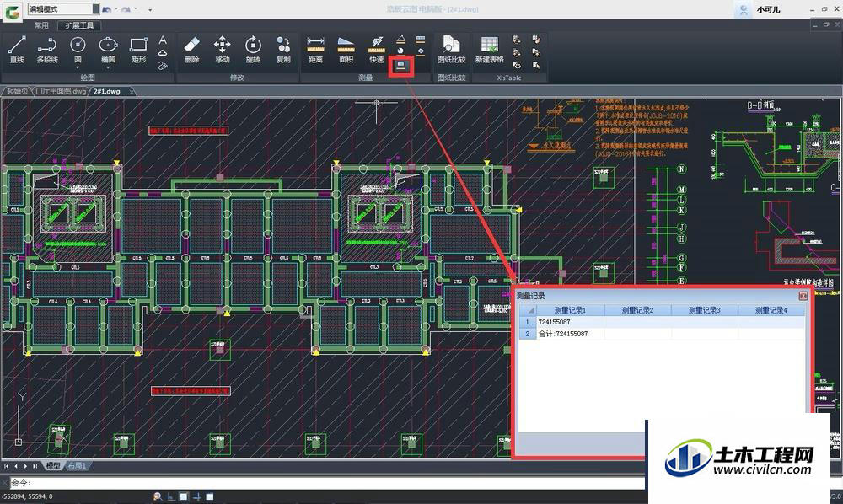Click the middle-right XlsTable small icon
The width and height of the screenshot is (843, 504).
[536, 52]
